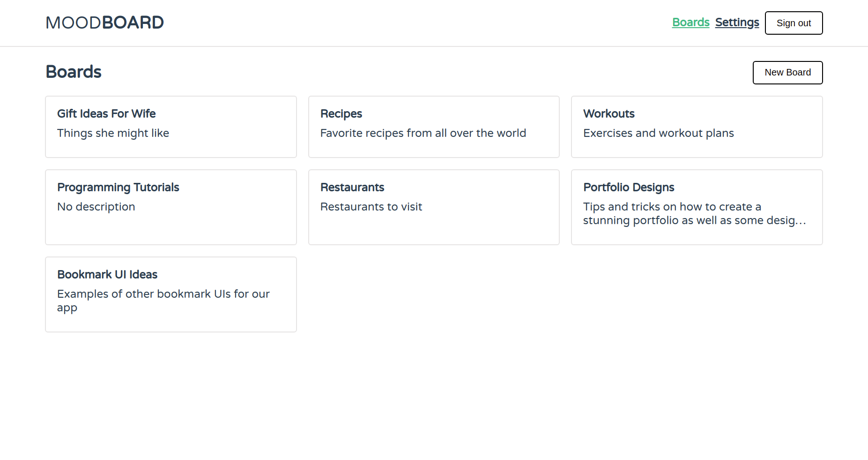868x460 pixels.
Task: Click the Workouts board title
Action: tap(608, 114)
